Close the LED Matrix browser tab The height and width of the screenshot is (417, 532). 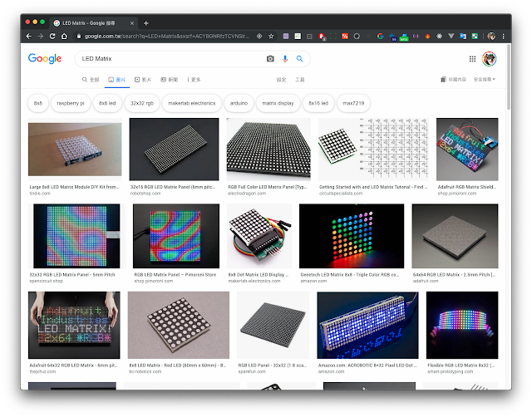(x=132, y=23)
